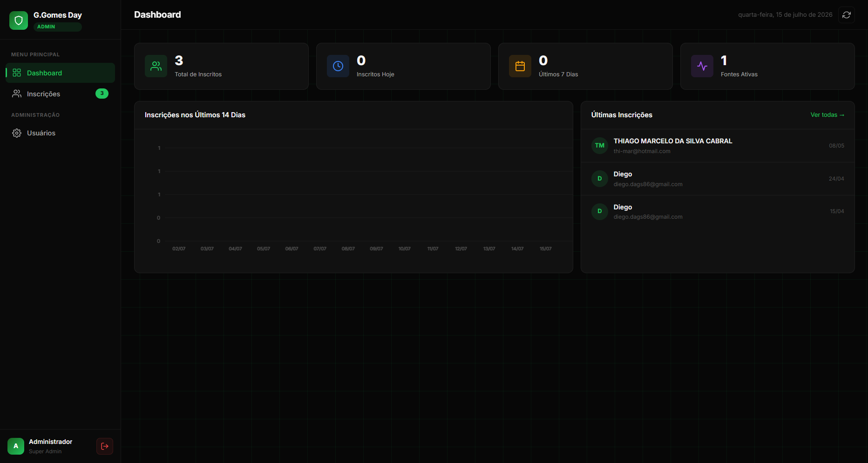Click the Super Admin role text
Image resolution: width=868 pixels, height=463 pixels.
click(x=45, y=451)
